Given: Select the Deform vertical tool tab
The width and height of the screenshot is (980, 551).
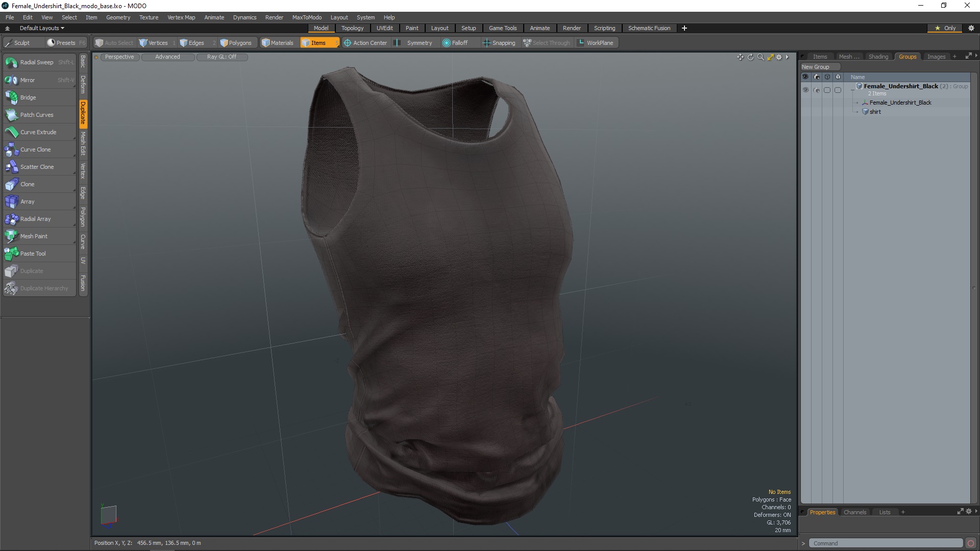Looking at the screenshot, I should (x=83, y=84).
